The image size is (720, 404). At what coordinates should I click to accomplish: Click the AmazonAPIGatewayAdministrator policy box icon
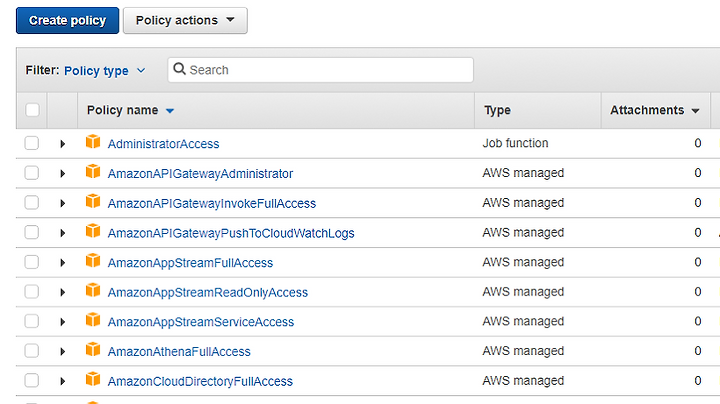93,172
